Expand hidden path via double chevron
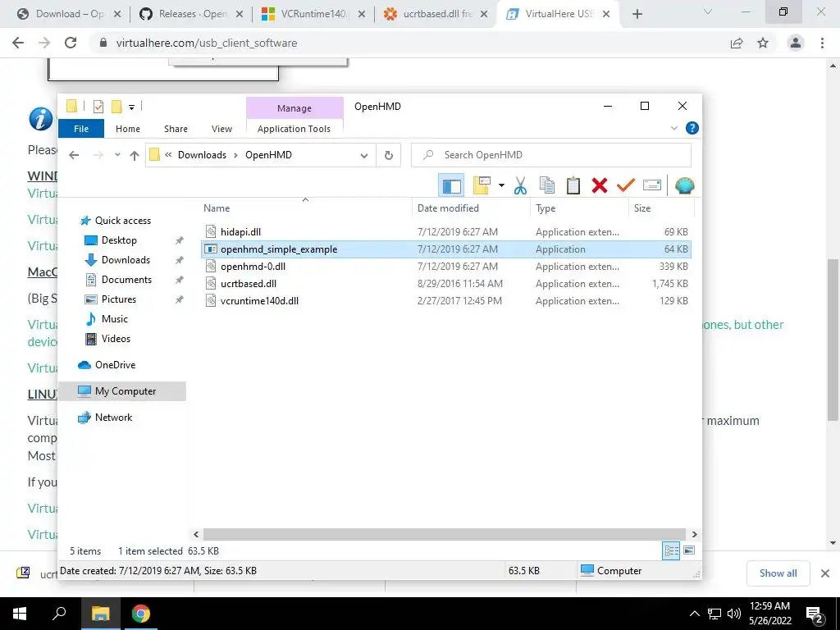 (168, 155)
